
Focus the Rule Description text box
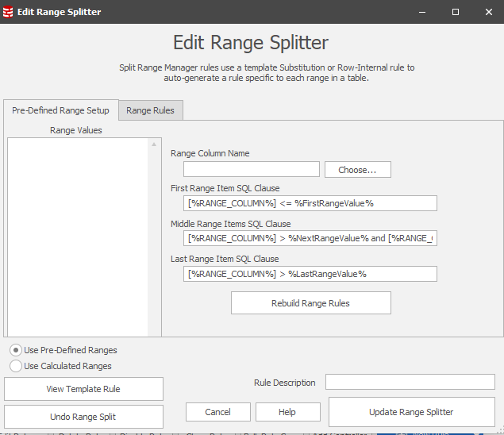tap(410, 383)
